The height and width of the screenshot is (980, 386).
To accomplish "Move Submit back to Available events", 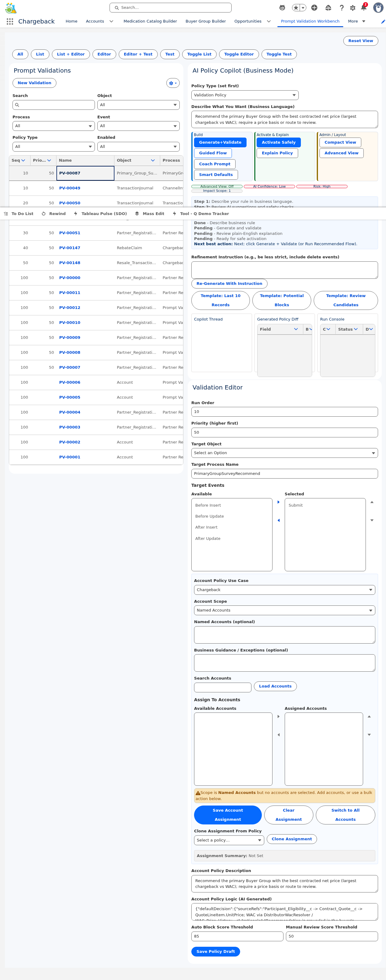I will pyautogui.click(x=279, y=520).
